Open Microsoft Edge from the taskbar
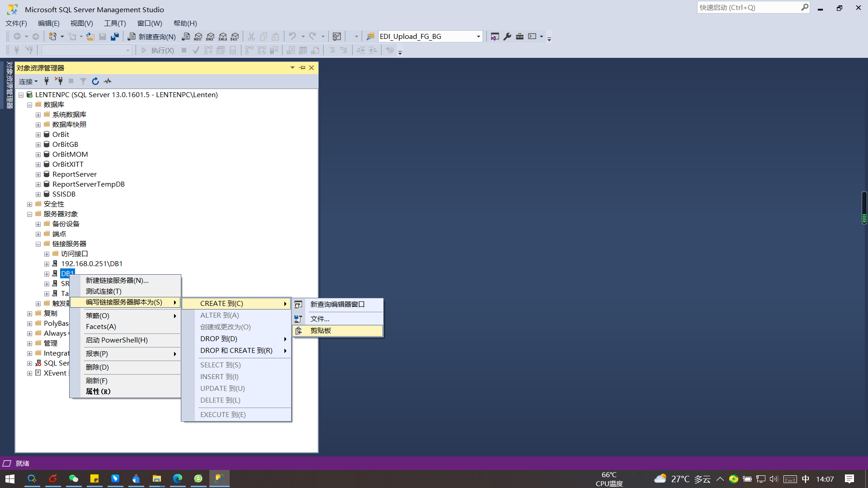The image size is (868, 488). click(x=177, y=479)
